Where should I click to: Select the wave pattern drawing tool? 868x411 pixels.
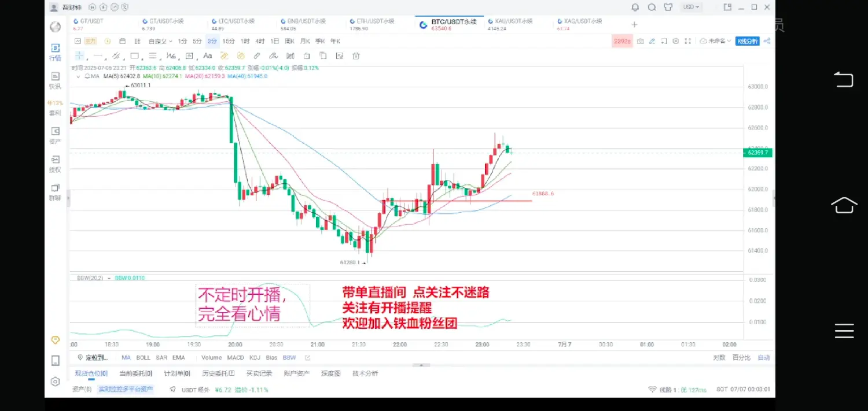click(x=171, y=56)
